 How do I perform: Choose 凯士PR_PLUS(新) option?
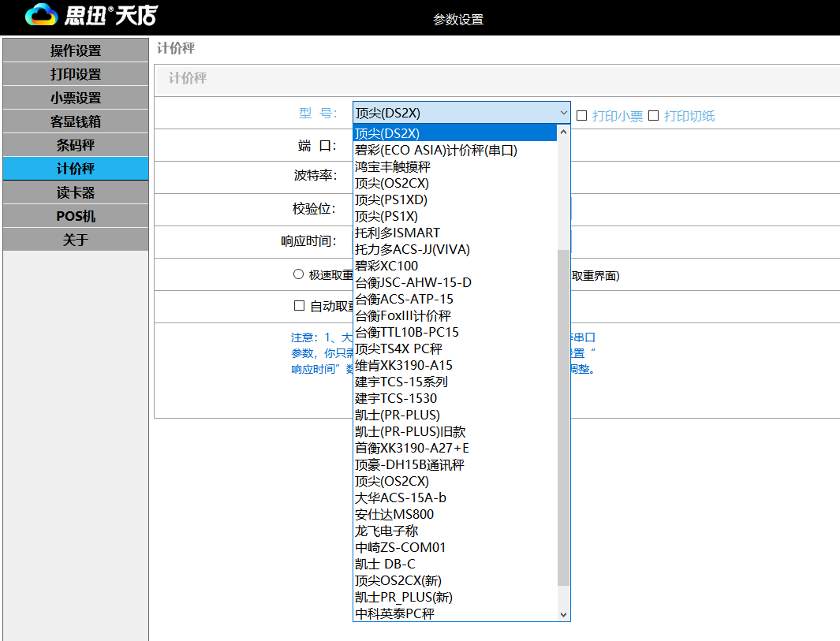pos(455,597)
